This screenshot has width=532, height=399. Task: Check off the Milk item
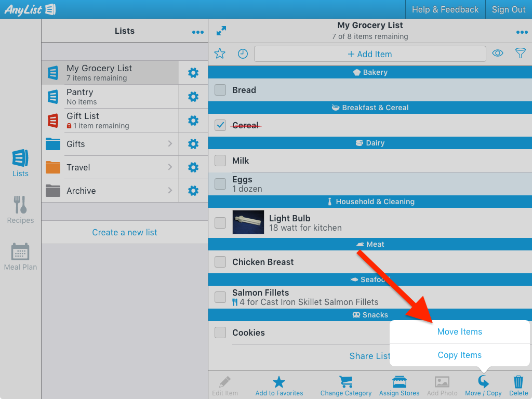point(220,161)
